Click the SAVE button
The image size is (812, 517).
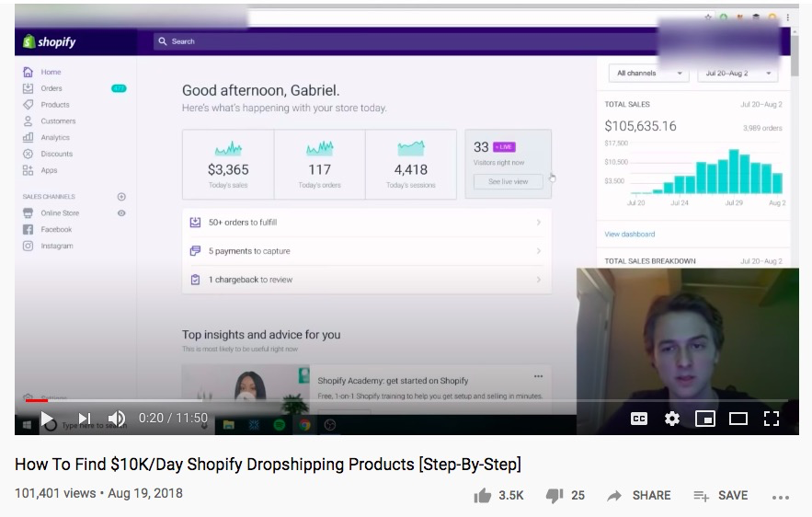tap(721, 496)
